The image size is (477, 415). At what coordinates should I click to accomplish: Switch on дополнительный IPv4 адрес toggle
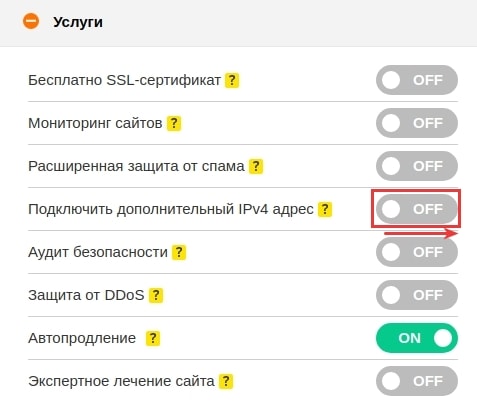click(417, 209)
